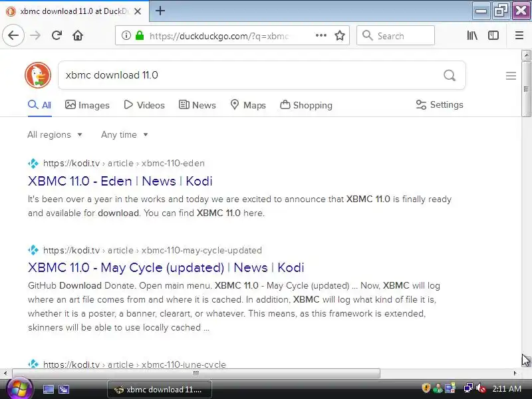Select the xbmc download taskbar button
The height and width of the screenshot is (399, 532).
click(160, 390)
